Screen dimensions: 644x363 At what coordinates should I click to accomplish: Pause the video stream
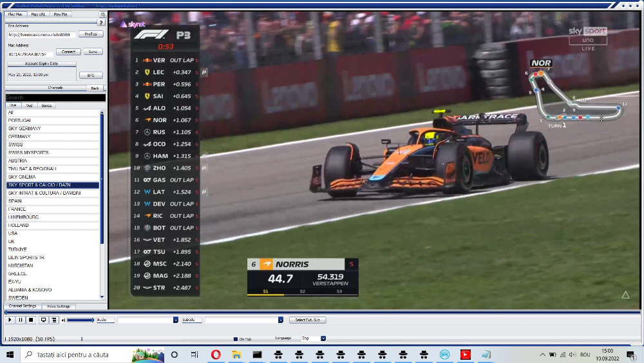[x=21, y=320]
